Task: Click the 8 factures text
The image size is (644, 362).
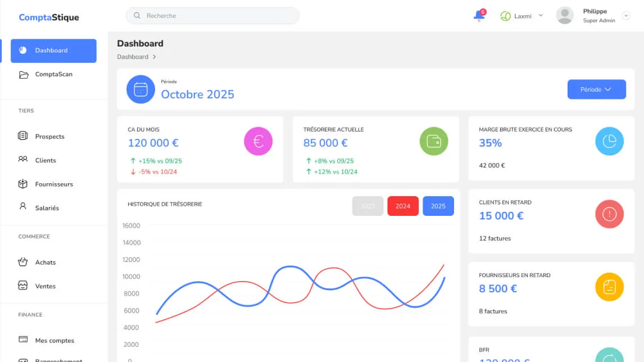Action: (493, 311)
